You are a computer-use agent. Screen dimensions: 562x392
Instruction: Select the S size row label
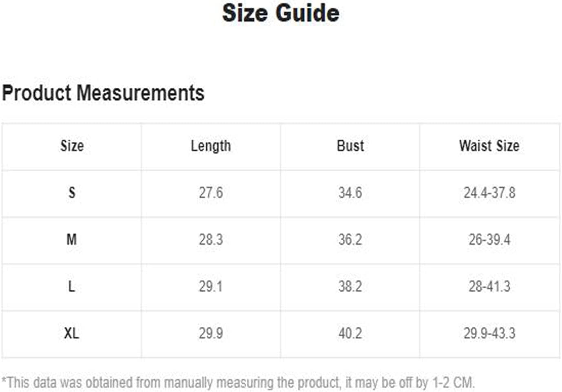[72, 193]
